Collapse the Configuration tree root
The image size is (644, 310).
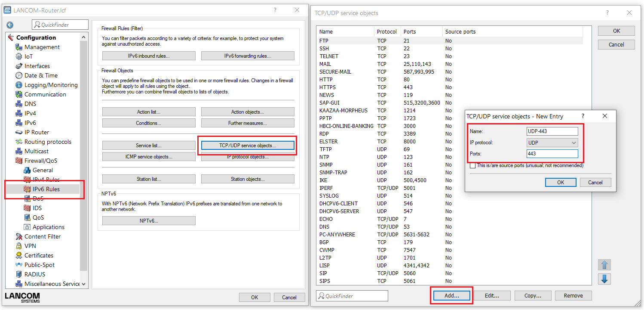pyautogui.click(x=11, y=37)
